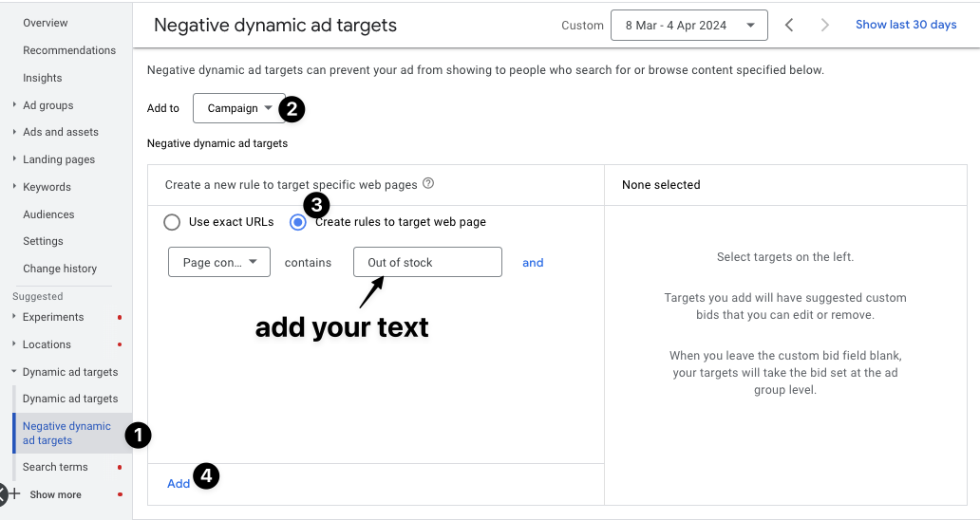
Task: Go to next date range arrow
Action: pyautogui.click(x=825, y=26)
